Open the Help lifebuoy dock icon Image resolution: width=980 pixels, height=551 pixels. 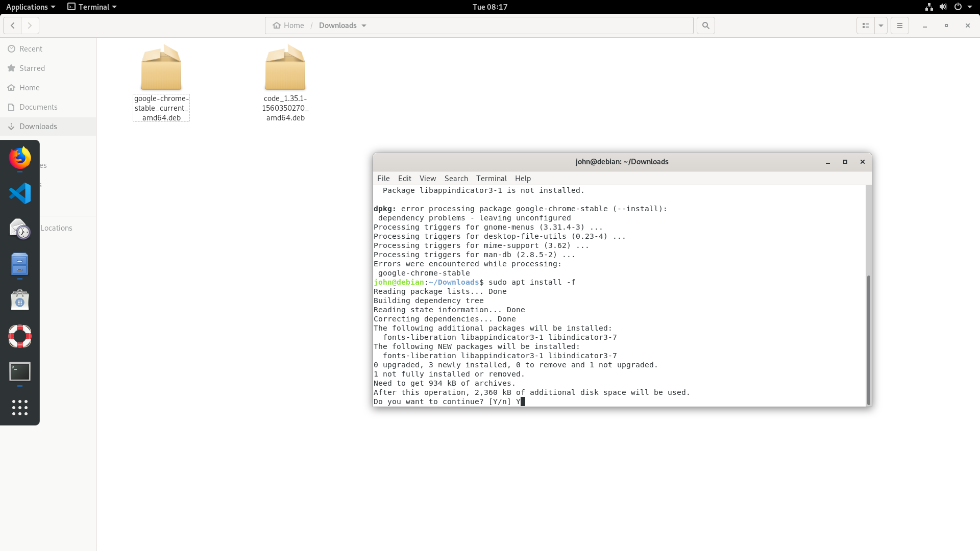pyautogui.click(x=20, y=336)
